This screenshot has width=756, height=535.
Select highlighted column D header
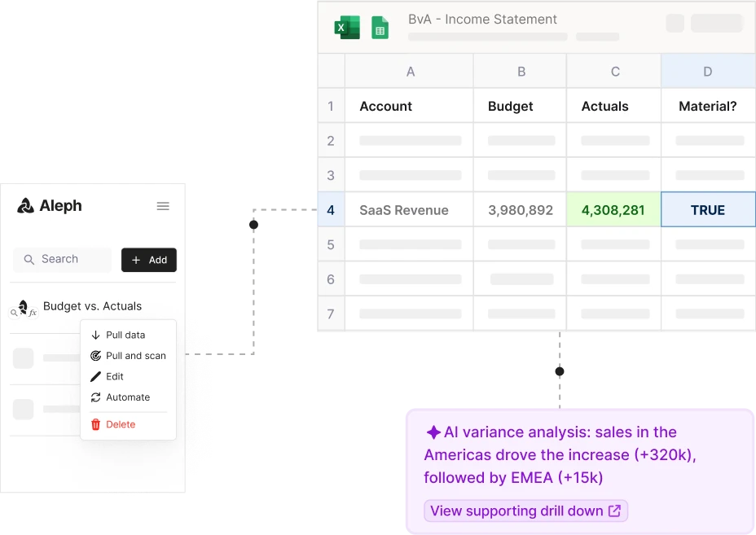pos(708,72)
